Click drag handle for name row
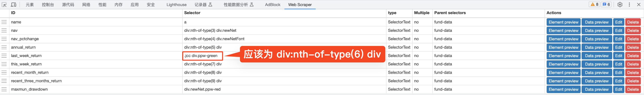 tap(4, 22)
